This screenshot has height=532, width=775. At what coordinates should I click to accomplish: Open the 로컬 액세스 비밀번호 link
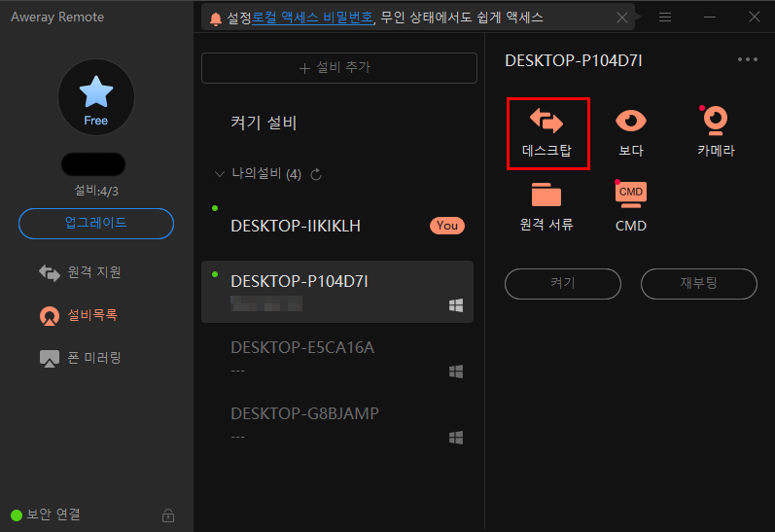312,18
